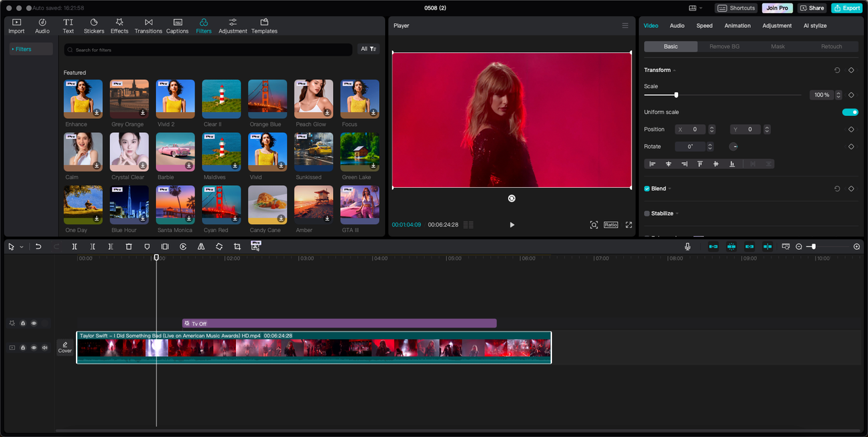Image resolution: width=868 pixels, height=437 pixels.
Task: Apply freeze frame from the timeline toolbar
Action: click(165, 247)
